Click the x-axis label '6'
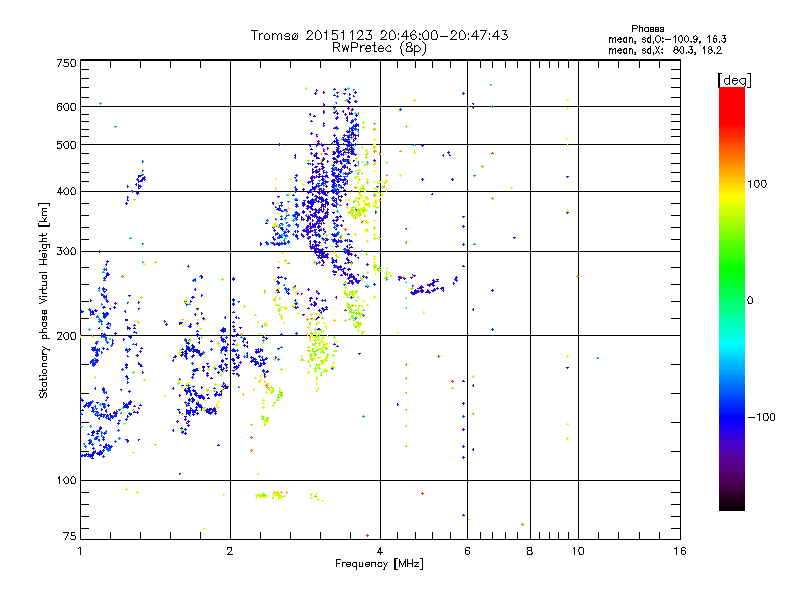Image resolution: width=800 pixels, height=600 pixels. (x=467, y=551)
